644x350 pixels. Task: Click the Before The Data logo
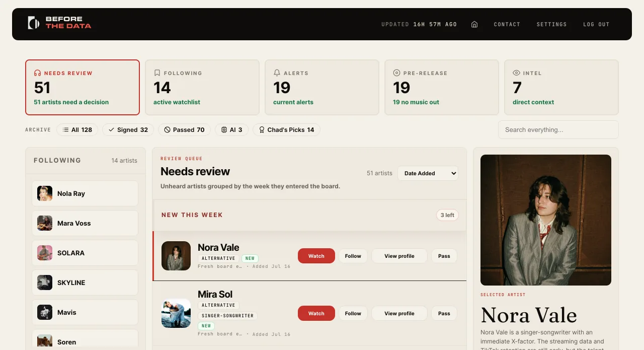tap(59, 23)
